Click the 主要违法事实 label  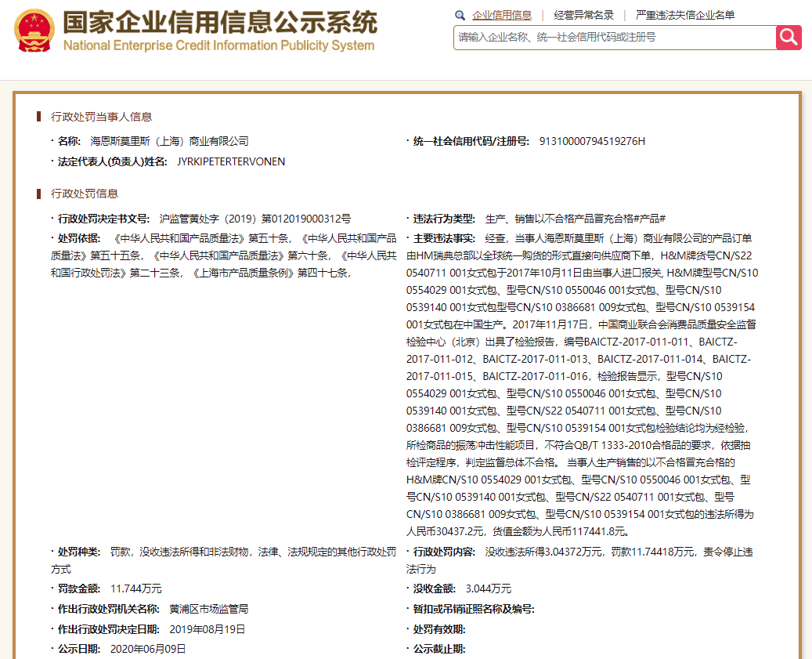pyautogui.click(x=444, y=238)
